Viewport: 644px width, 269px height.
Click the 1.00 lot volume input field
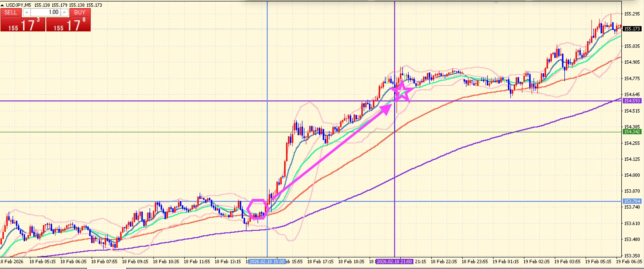click(46, 12)
